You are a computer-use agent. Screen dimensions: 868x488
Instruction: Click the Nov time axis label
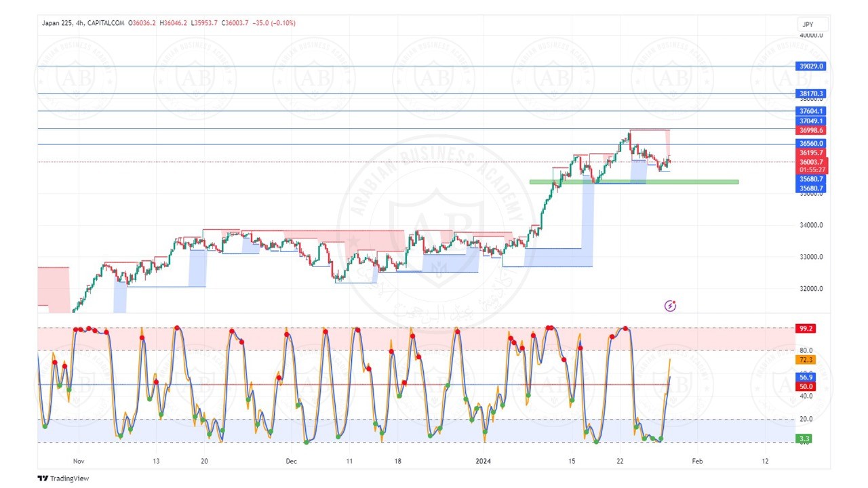pos(78,460)
